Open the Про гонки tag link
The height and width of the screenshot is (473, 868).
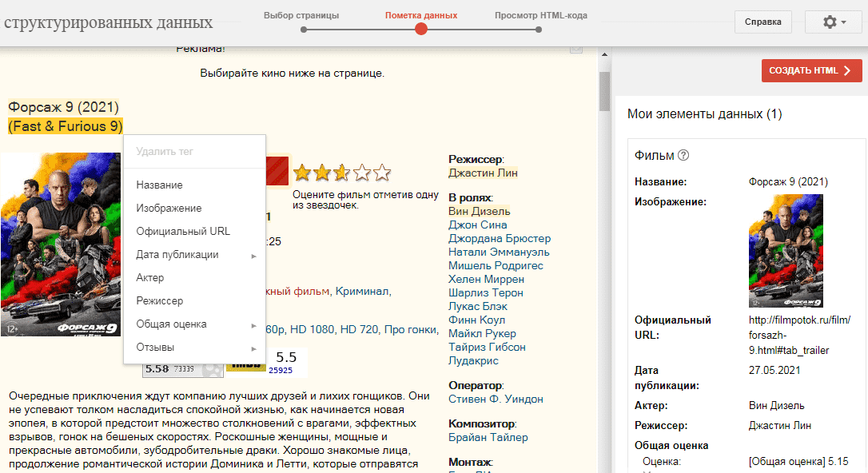pyautogui.click(x=410, y=329)
